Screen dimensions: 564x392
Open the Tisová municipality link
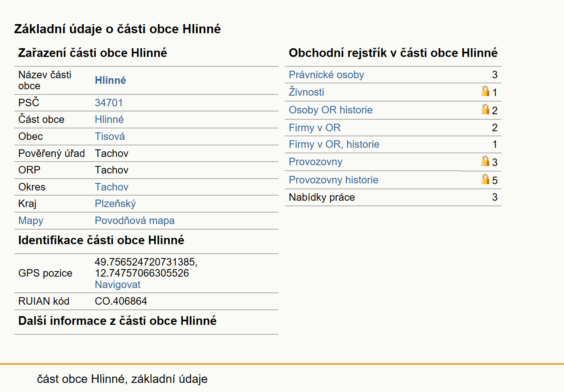click(110, 136)
